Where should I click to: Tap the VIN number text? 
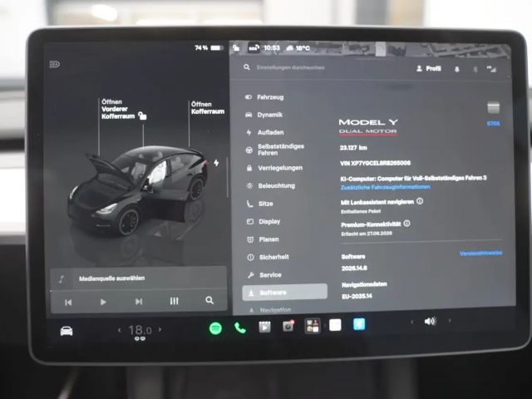(375, 163)
